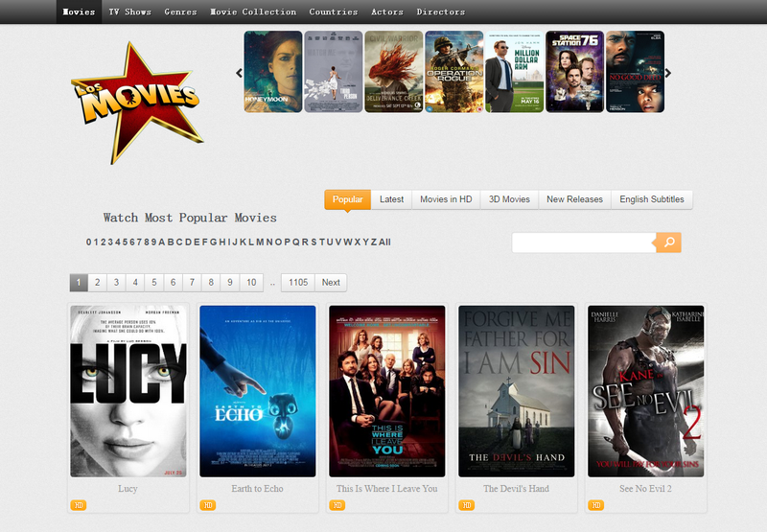Filter movies by letter A
This screenshot has height=532, width=767.
coord(162,243)
